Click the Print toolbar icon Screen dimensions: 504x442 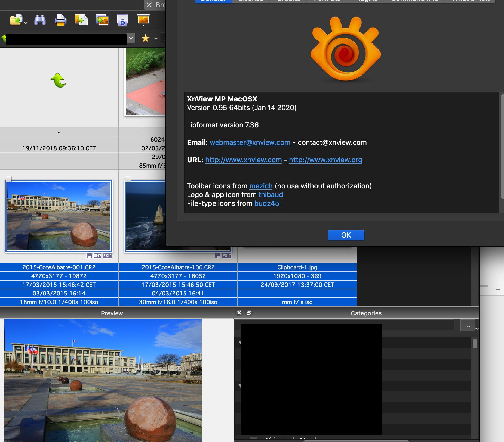tap(60, 20)
